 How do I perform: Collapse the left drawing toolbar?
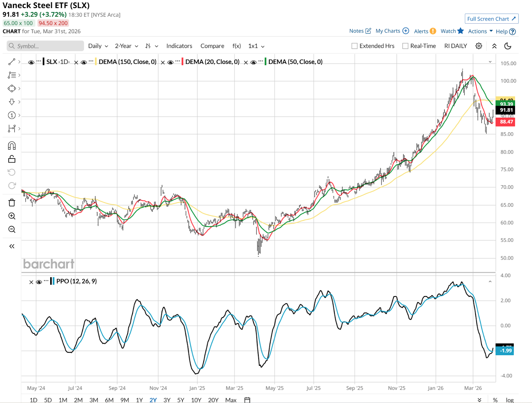tap(12, 246)
